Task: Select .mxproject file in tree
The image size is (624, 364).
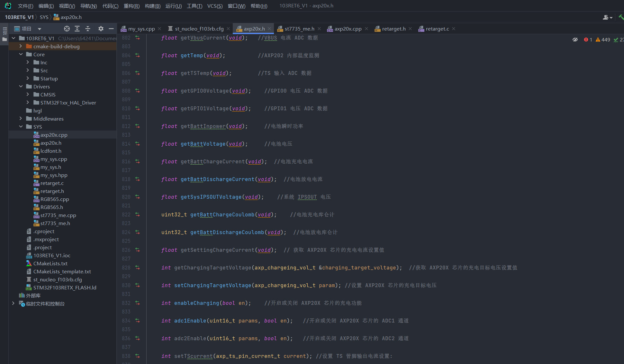Action: (x=63, y=239)
